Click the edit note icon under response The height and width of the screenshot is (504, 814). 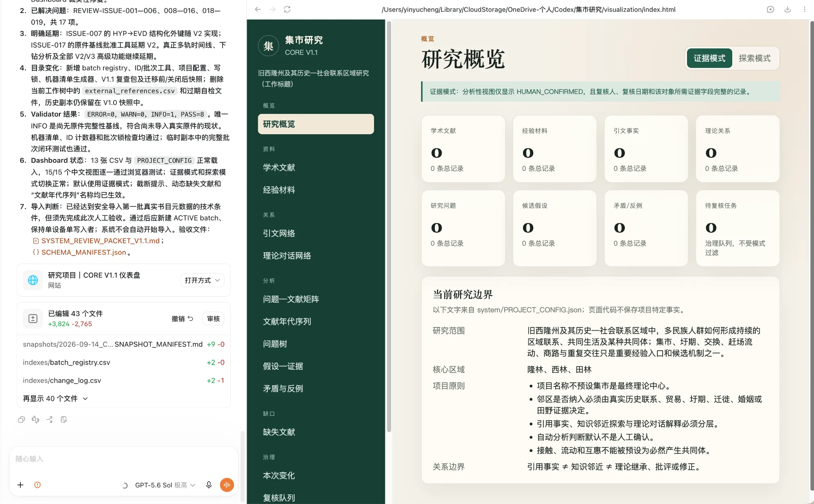coord(63,419)
